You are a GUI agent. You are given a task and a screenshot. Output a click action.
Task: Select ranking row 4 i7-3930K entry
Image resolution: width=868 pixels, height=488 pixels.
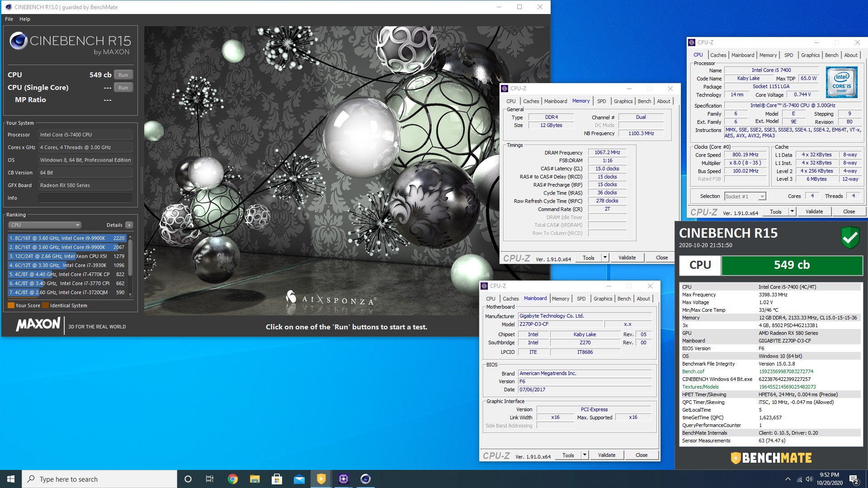tap(67, 265)
